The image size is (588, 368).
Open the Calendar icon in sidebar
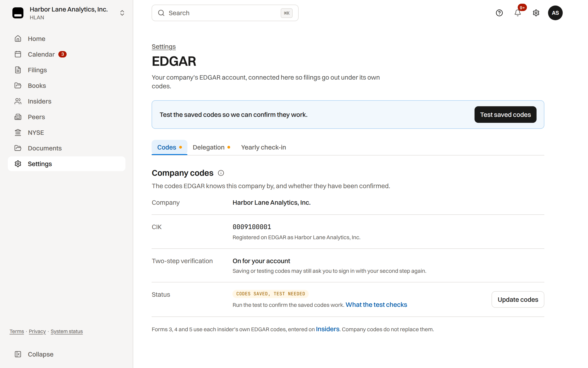pyautogui.click(x=18, y=54)
